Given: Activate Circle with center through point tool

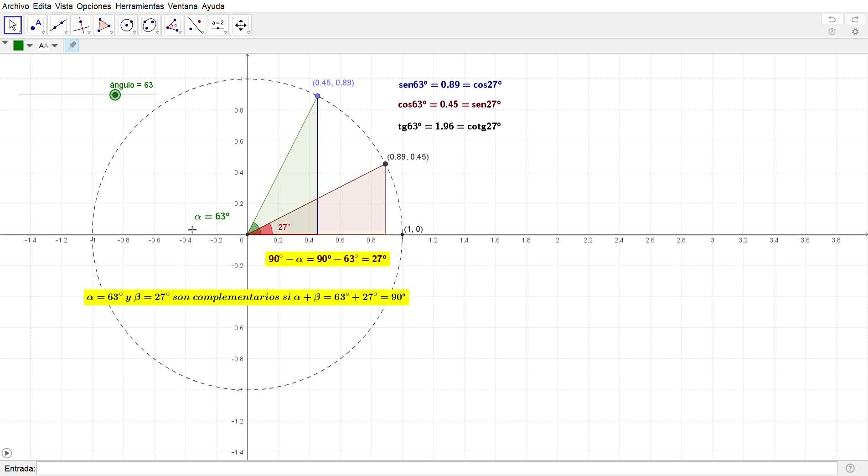Looking at the screenshot, I should (127, 26).
